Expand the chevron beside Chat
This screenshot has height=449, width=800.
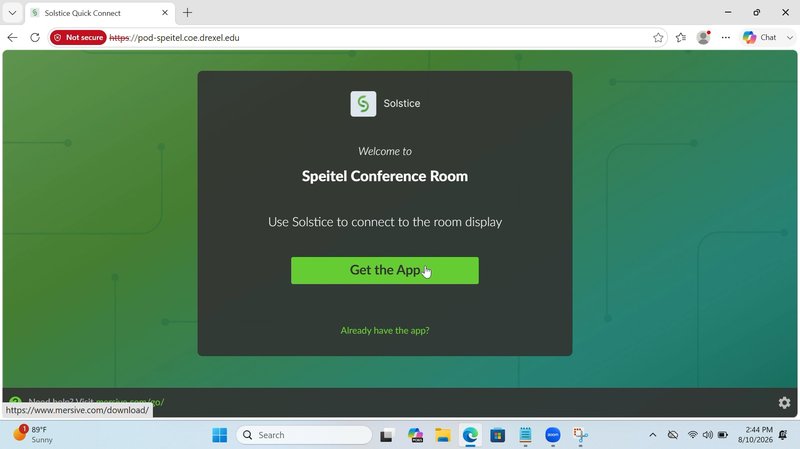[x=790, y=38]
